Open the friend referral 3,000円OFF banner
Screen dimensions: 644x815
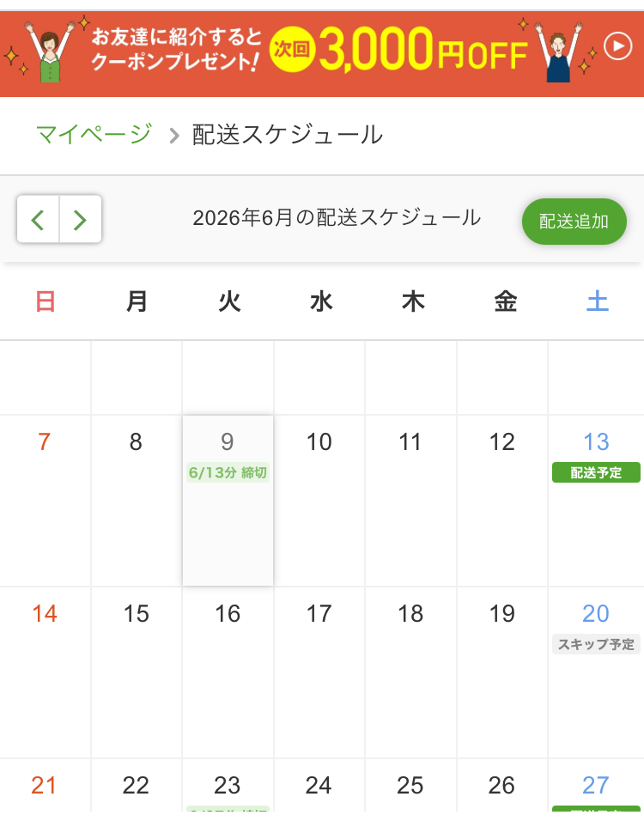(322, 53)
